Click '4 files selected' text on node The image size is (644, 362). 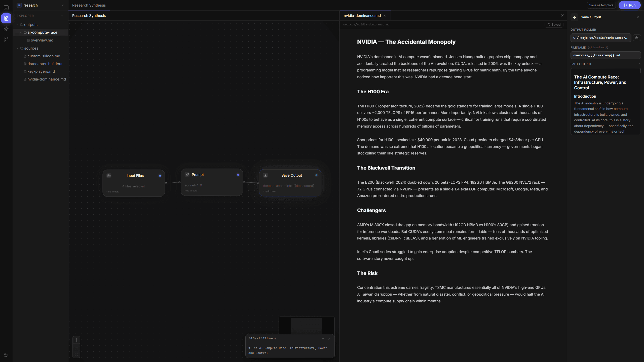[x=134, y=186]
